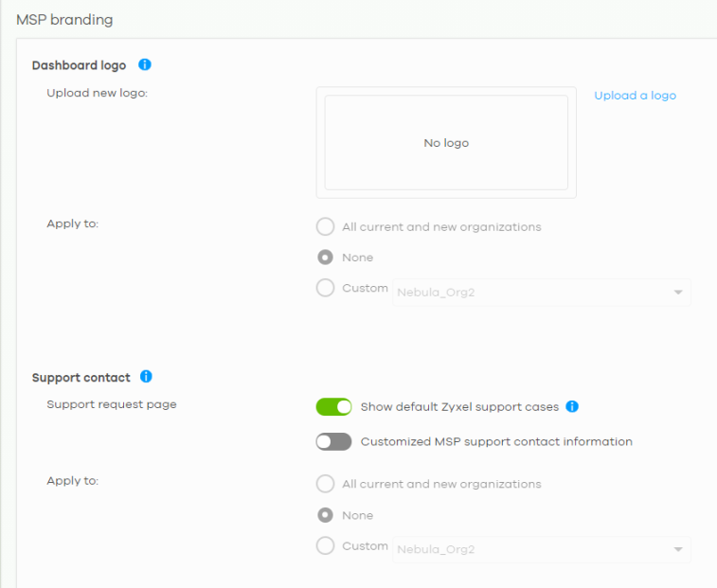Select the Custom radio under Dashboard logo
This screenshot has width=717, height=588.
[326, 288]
